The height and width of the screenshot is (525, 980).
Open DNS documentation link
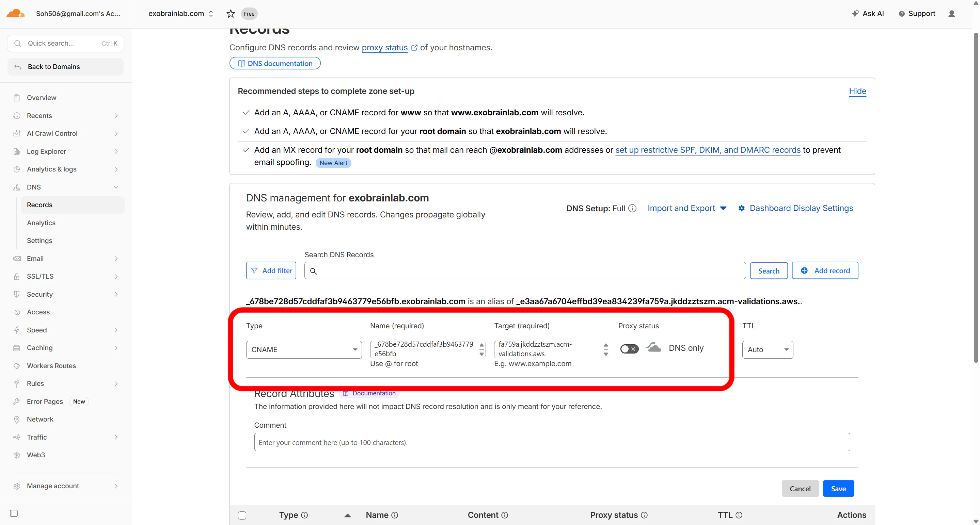coord(275,64)
